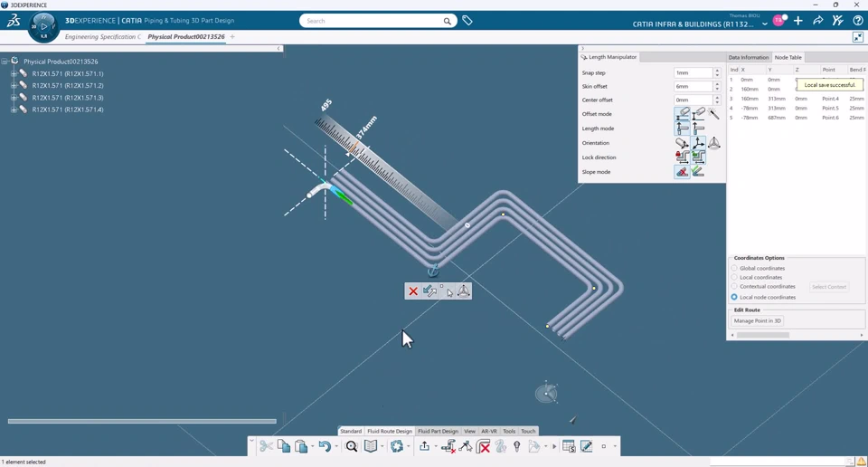The image size is (868, 467).
Task: Click the Skin offset stepper arrows
Action: coord(717,86)
